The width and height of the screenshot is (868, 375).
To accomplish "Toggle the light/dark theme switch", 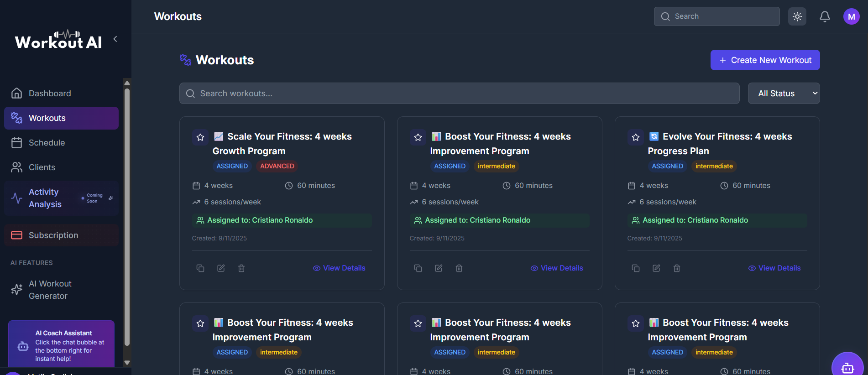I will (x=797, y=17).
